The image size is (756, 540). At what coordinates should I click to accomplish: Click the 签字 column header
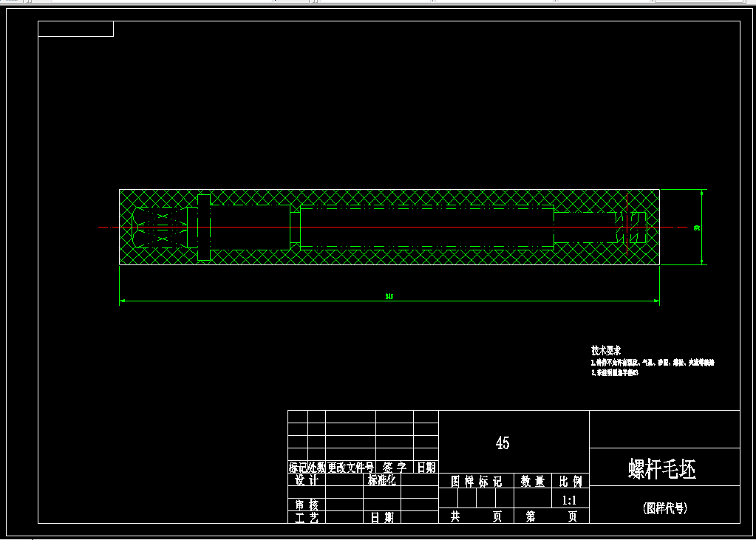(395, 467)
